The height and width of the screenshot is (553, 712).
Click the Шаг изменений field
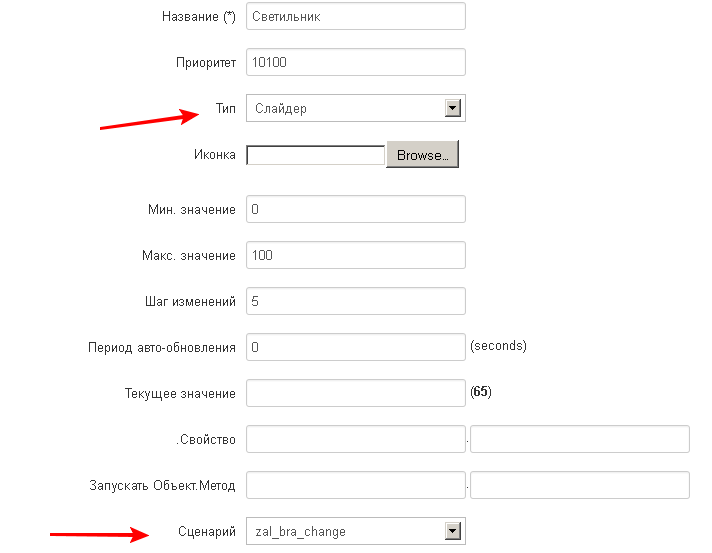(x=356, y=301)
